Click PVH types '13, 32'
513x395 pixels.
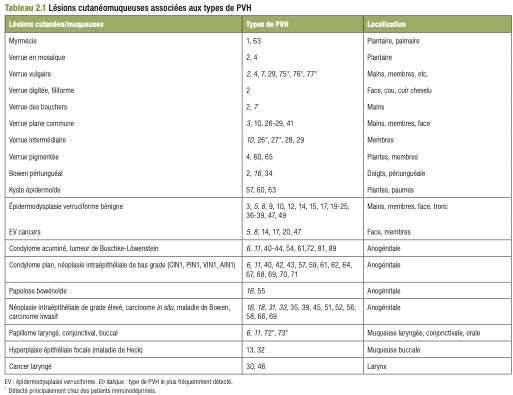click(255, 350)
